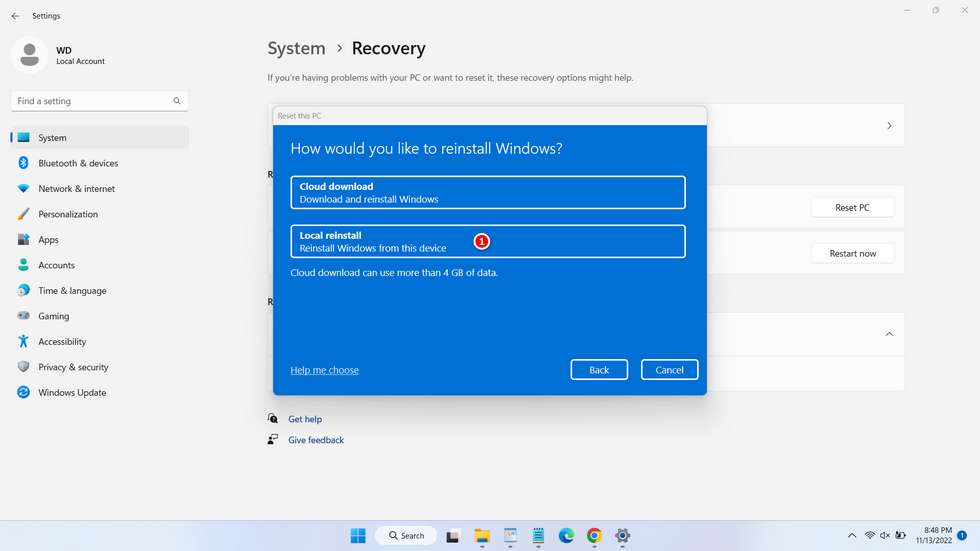Cancel the Reset this PC dialog
The image size is (980, 551).
669,370
